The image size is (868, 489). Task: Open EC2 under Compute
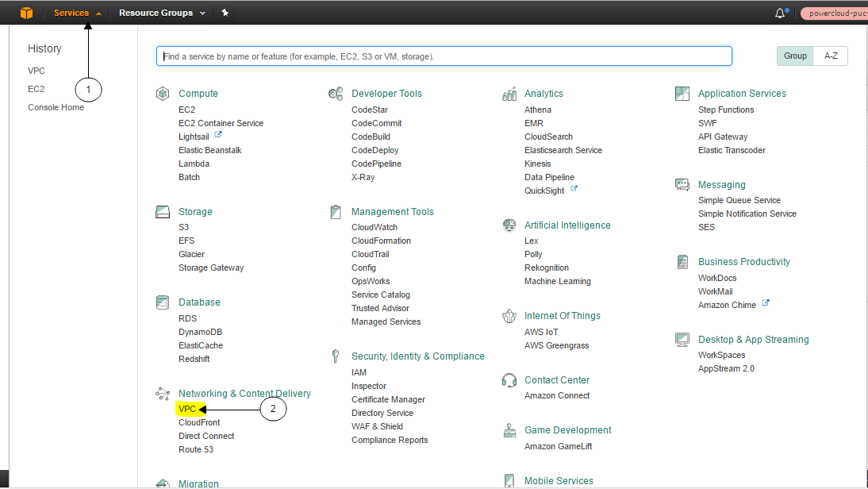tap(186, 110)
